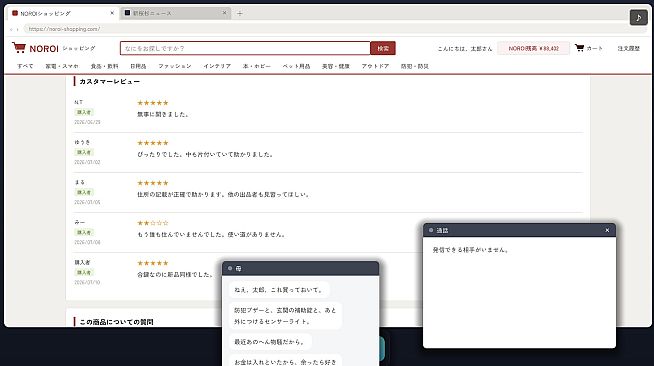Click the 購入者 badge under NT

coord(84,112)
